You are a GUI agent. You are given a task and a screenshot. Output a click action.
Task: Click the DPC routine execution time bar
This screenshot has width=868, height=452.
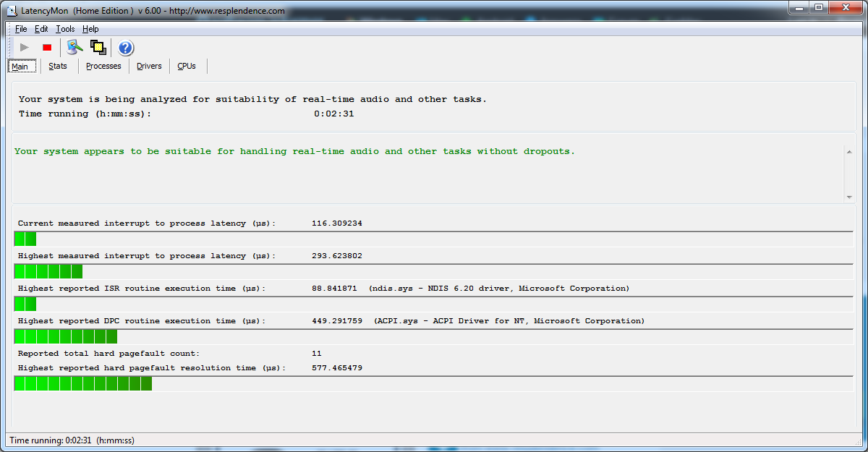[x=433, y=337]
